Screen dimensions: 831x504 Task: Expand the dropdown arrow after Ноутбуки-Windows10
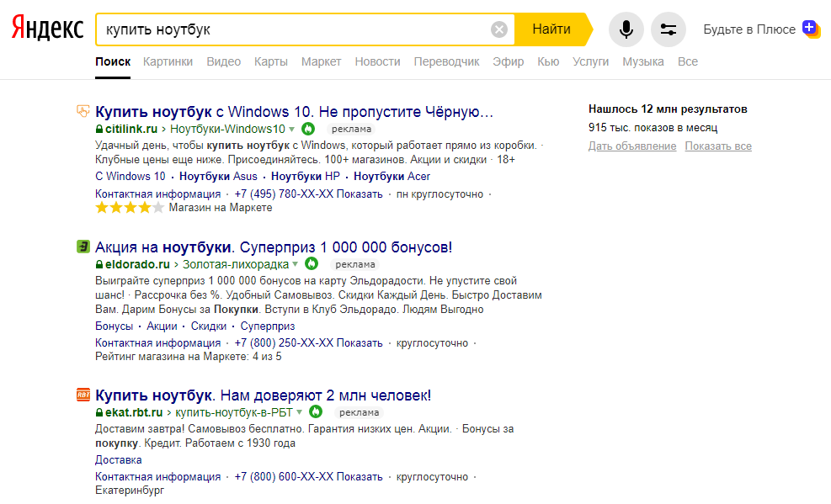pos(291,130)
